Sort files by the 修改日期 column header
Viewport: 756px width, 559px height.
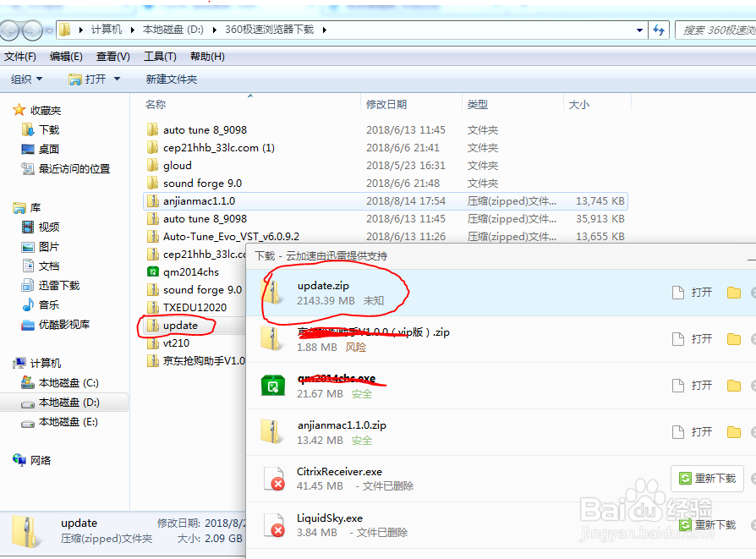coord(386,104)
